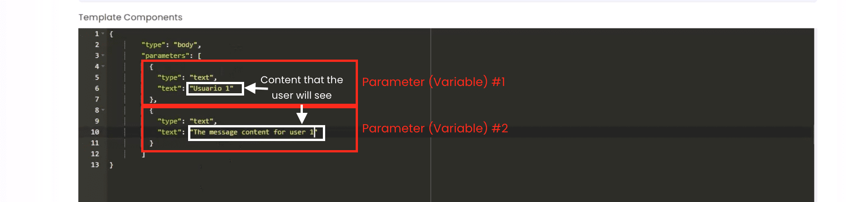Click the "body" value on line 2
Image resolution: width=868 pixels, height=202 pixels.
[x=185, y=45]
